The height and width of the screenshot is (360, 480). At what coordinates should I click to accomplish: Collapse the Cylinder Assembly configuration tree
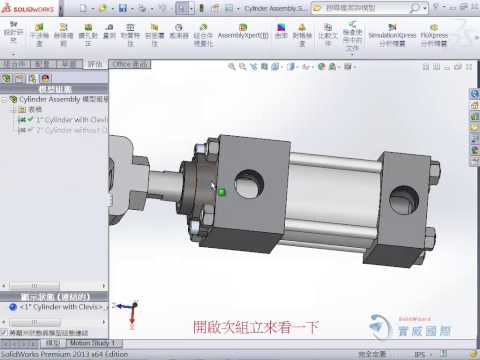(4, 99)
